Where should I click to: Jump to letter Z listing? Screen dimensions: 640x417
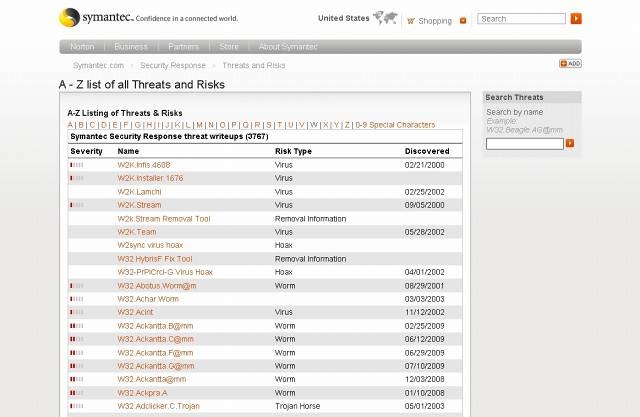coord(347,125)
